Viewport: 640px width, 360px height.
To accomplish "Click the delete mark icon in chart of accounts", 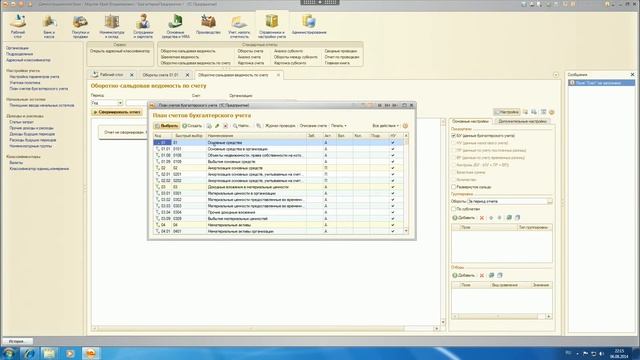I will [225, 126].
